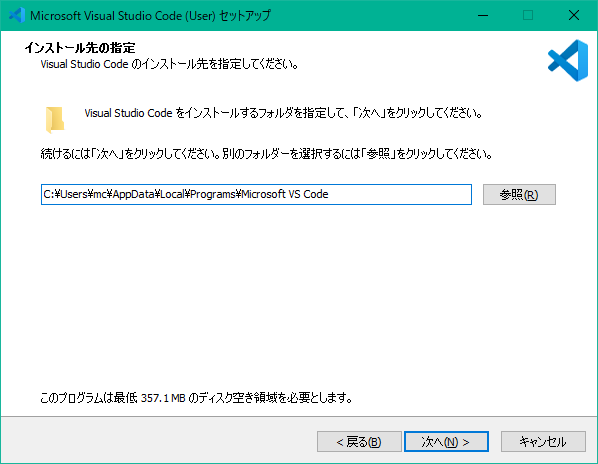
Task: Go back with the 戻る(B) button
Action: click(359, 442)
